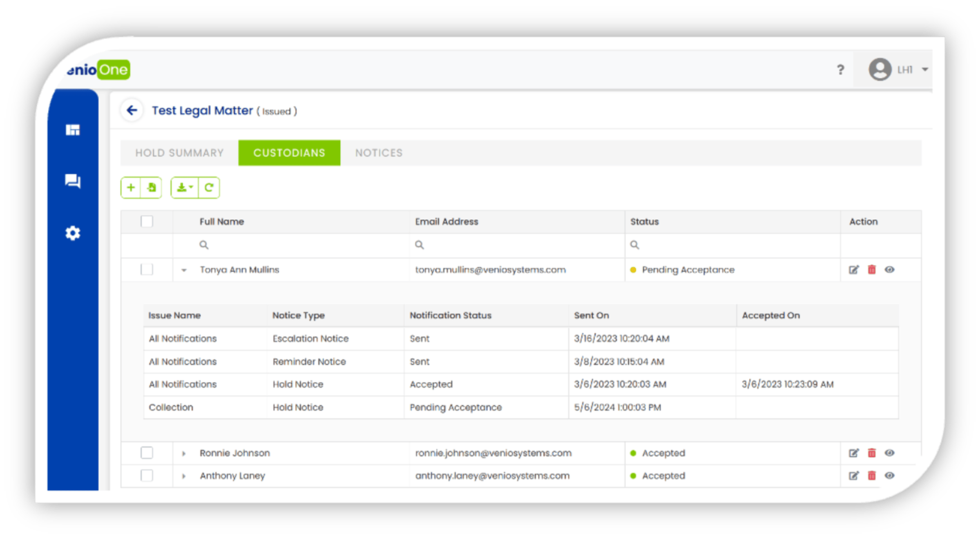Click the Sent On column header

591,316
